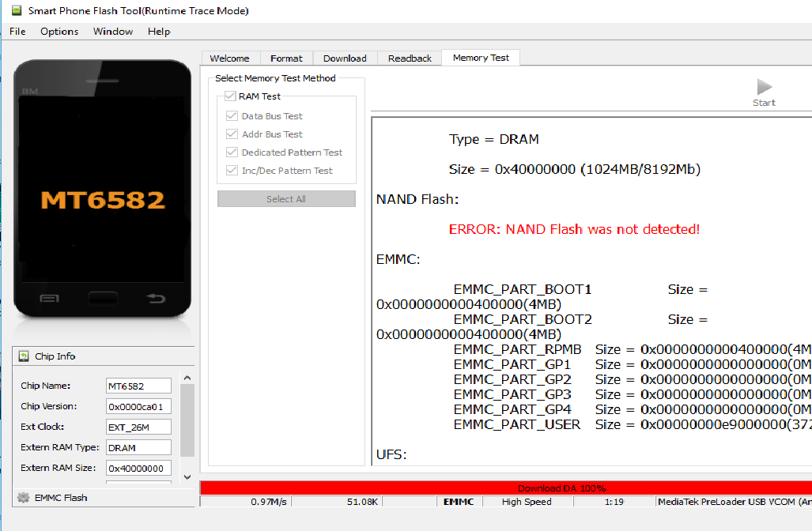Switch to the Readback tab
Image resolution: width=812 pixels, height=531 pixels.
click(410, 58)
